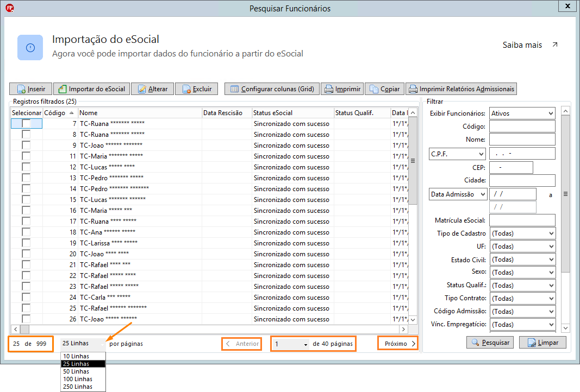Tick checkbox for TC-Carla code 24
Image resolution: width=580 pixels, height=392 pixels.
(x=26, y=297)
